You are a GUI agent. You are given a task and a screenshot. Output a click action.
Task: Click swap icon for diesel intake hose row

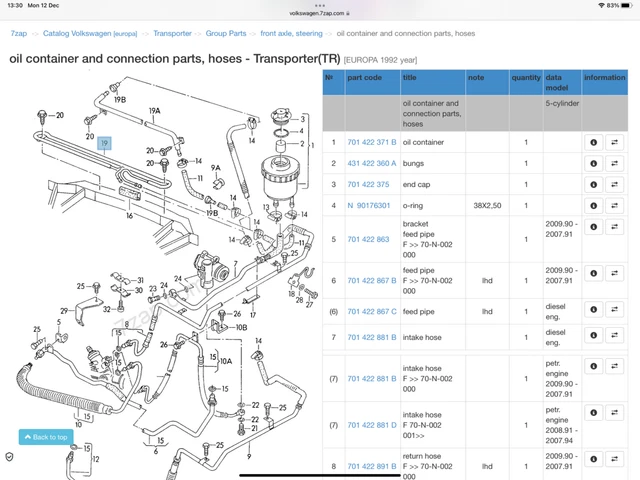coord(614,336)
